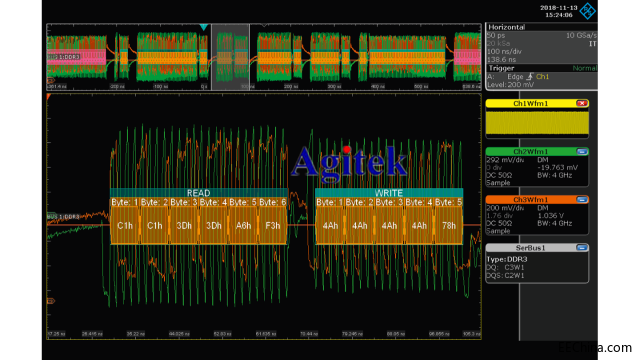Click the Ch2Wfm1 green title bar
640x360 pixels.
click(x=531, y=151)
